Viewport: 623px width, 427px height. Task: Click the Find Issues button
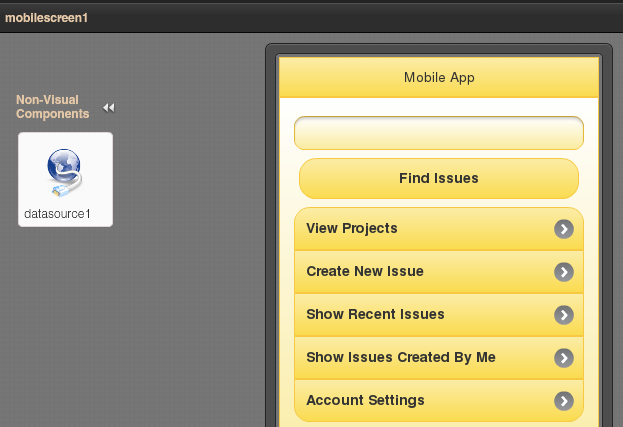click(x=439, y=178)
